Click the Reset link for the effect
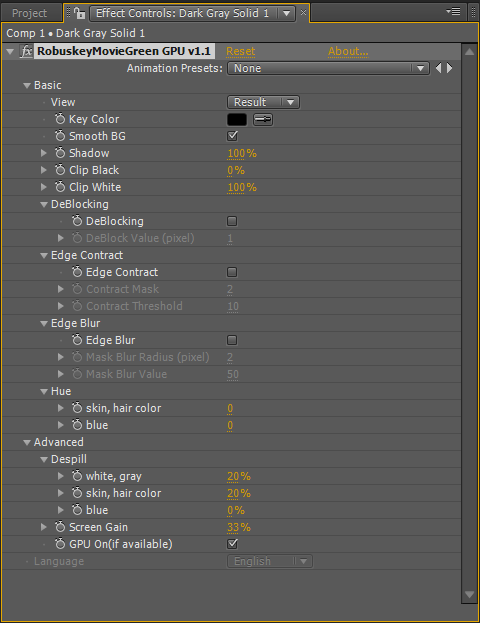 point(241,51)
